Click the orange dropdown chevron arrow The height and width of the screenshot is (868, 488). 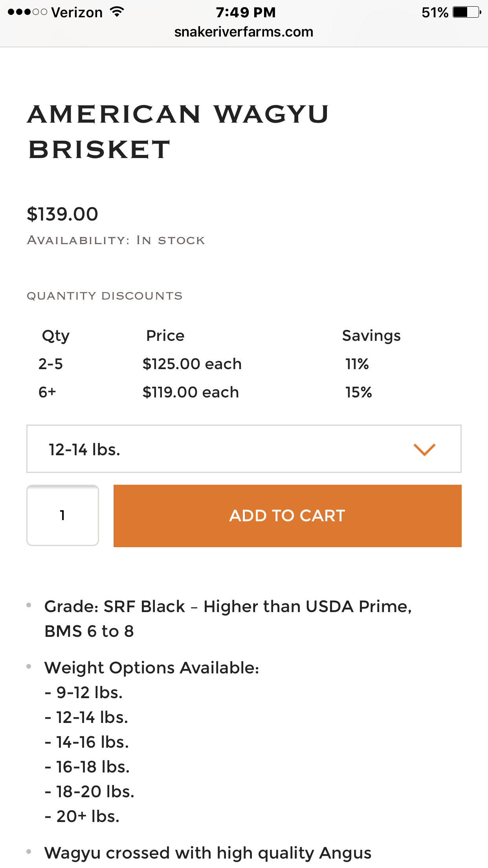pyautogui.click(x=424, y=450)
